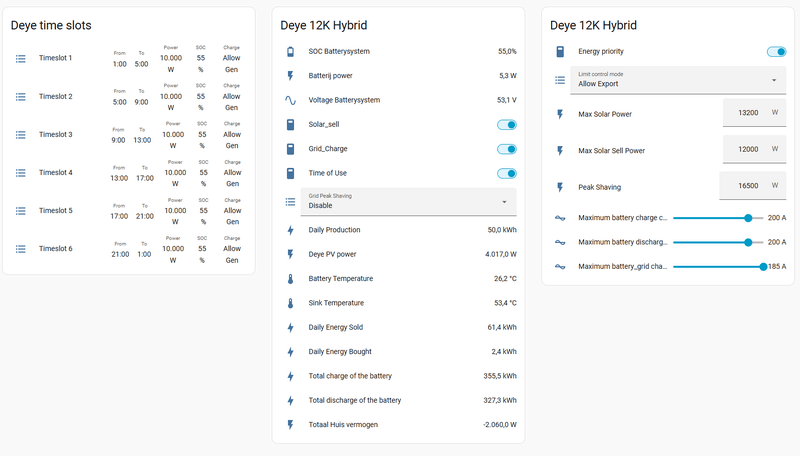Click the list icon beside Timeslot 2
This screenshot has height=456, width=800.
pos(20,97)
